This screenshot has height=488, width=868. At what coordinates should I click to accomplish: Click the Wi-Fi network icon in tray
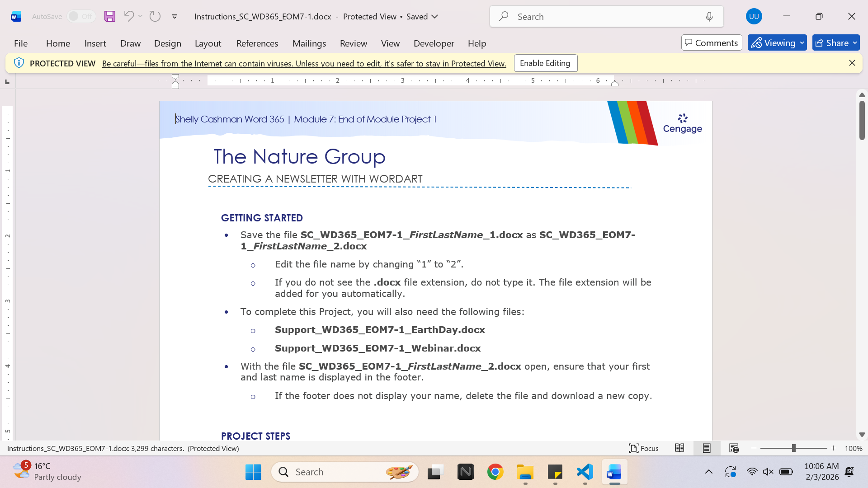click(x=752, y=472)
